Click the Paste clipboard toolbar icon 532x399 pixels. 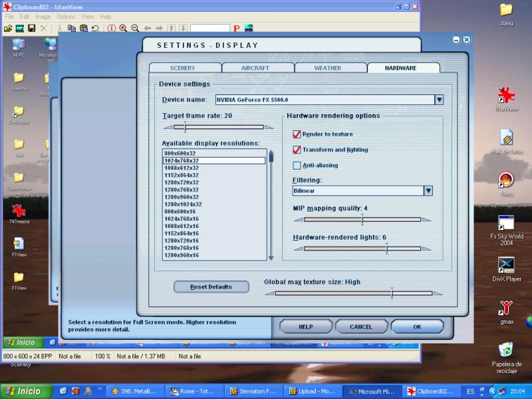pyautogui.click(x=84, y=28)
